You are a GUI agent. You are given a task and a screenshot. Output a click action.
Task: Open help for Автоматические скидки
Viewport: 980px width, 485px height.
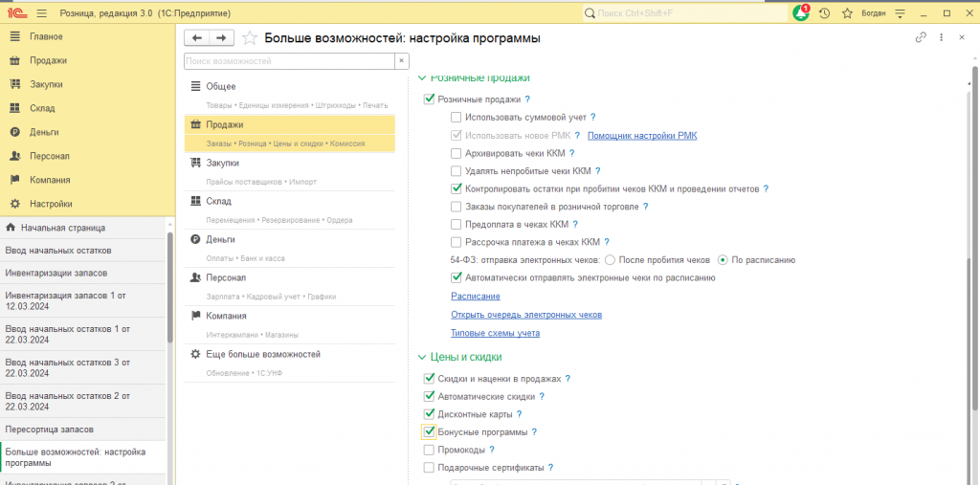pos(542,396)
